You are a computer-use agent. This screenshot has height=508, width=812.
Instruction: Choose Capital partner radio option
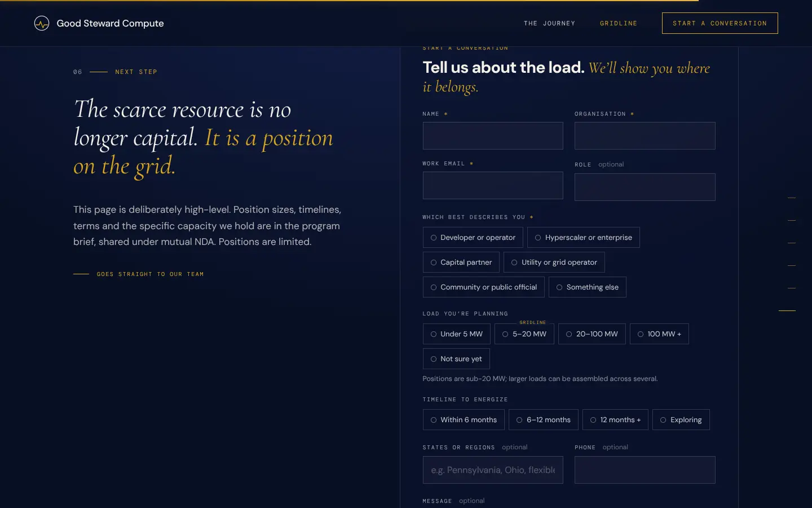[x=461, y=262]
